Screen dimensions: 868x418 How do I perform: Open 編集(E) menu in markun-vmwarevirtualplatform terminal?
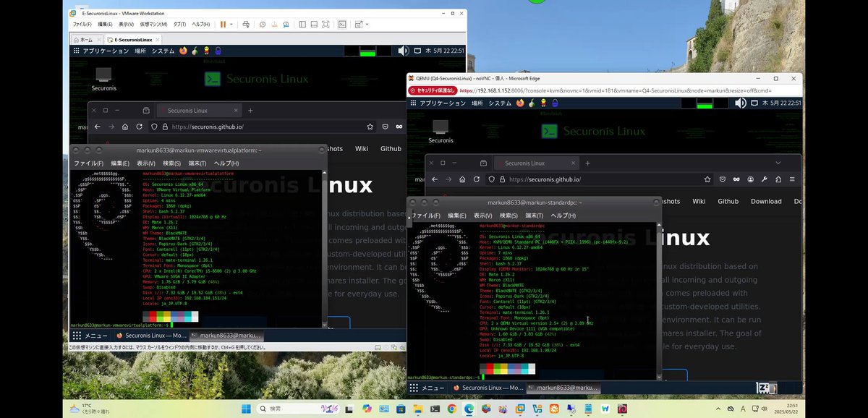[119, 163]
